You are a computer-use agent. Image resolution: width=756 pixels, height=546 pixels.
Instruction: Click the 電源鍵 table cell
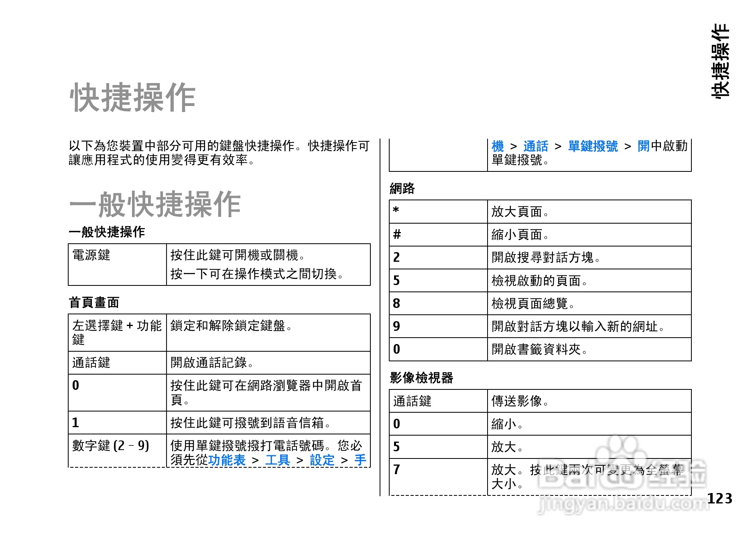(x=117, y=265)
